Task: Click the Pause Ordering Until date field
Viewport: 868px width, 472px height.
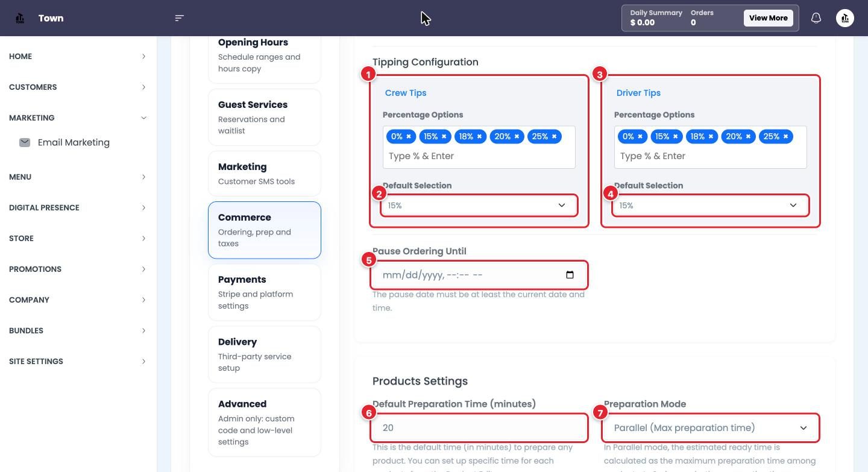Action: point(479,275)
